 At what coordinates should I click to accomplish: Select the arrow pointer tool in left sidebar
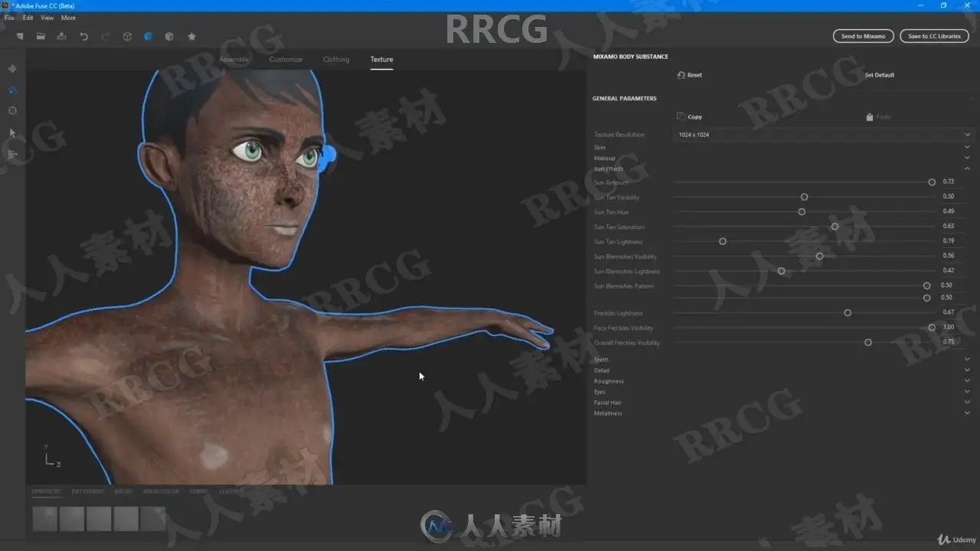[x=12, y=132]
